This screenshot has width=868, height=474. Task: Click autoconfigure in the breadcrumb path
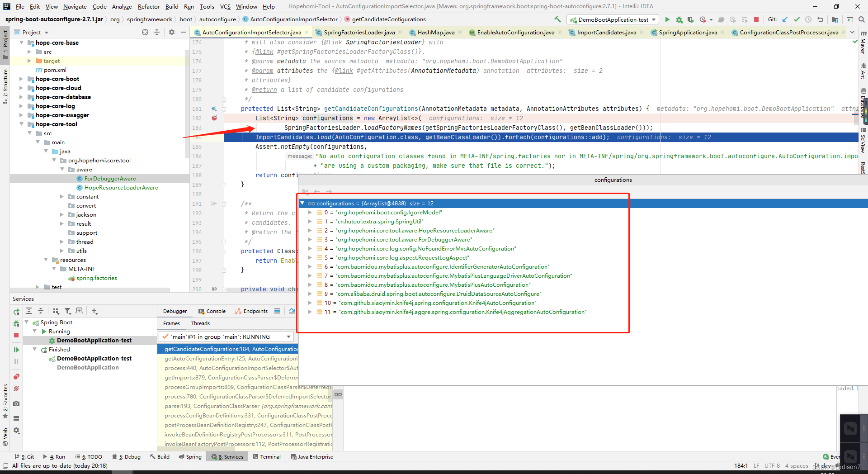(x=217, y=19)
